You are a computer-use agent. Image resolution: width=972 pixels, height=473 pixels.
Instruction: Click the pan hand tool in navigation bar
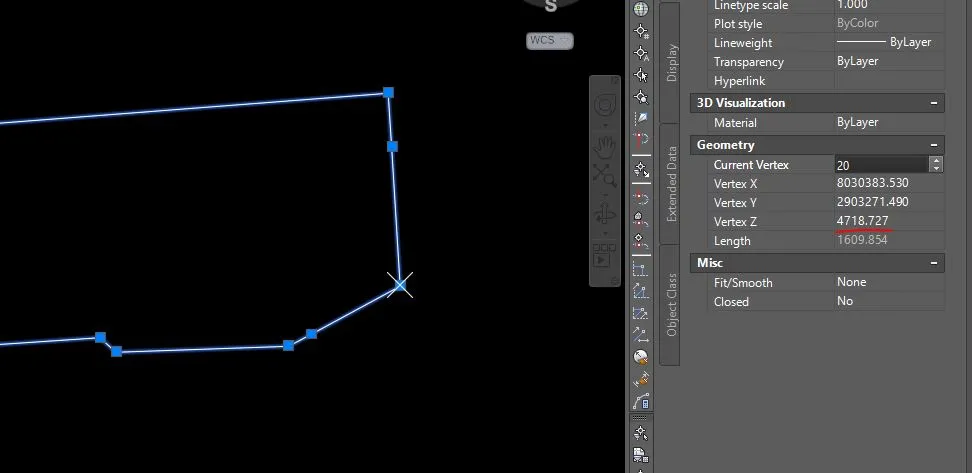point(604,147)
